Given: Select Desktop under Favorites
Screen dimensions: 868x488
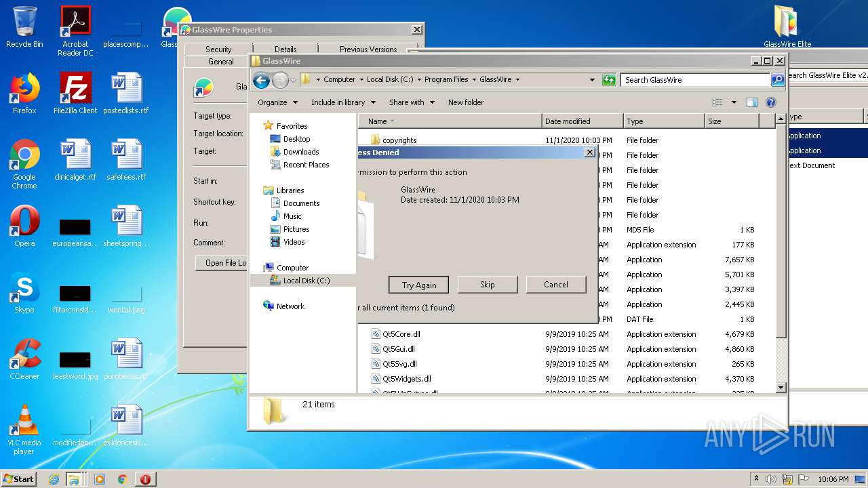Looking at the screenshot, I should (296, 139).
